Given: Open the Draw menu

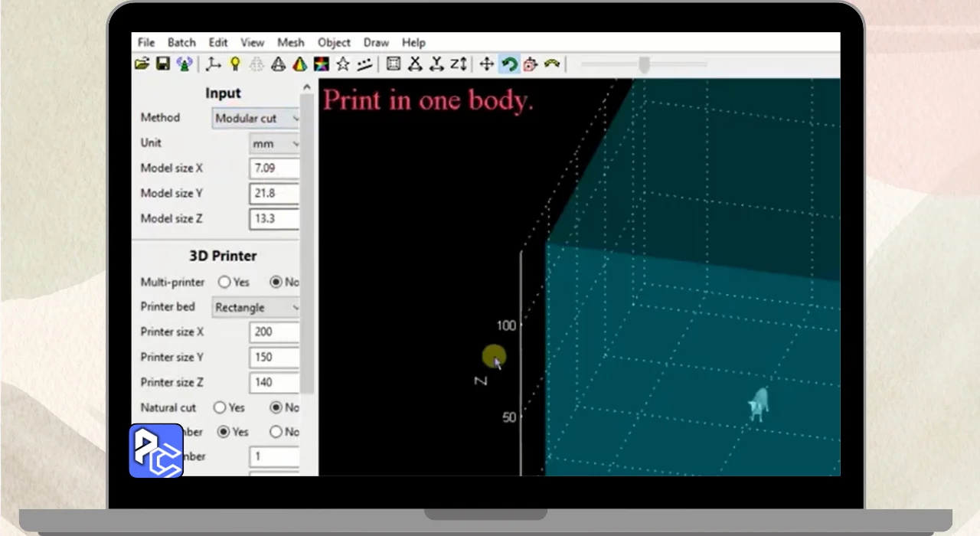Looking at the screenshot, I should [376, 43].
